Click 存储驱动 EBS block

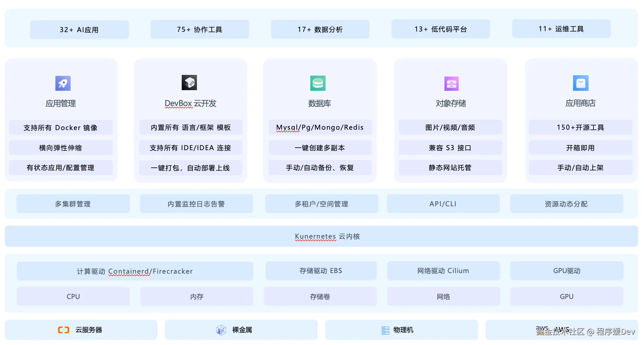click(321, 271)
